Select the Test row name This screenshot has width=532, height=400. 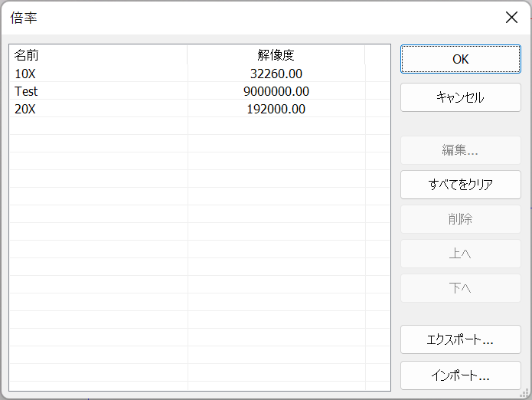26,91
